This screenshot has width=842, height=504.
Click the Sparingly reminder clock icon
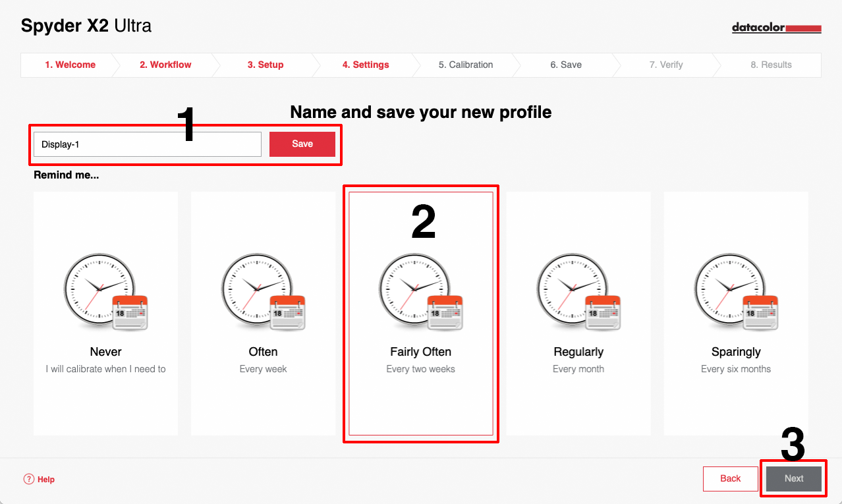pyautogui.click(x=736, y=292)
